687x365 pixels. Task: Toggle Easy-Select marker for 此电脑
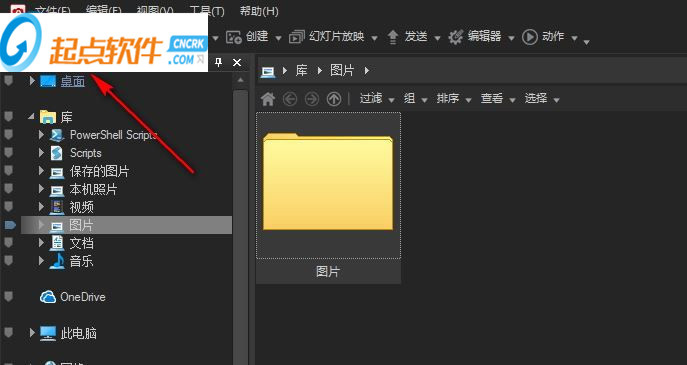pos(8,333)
